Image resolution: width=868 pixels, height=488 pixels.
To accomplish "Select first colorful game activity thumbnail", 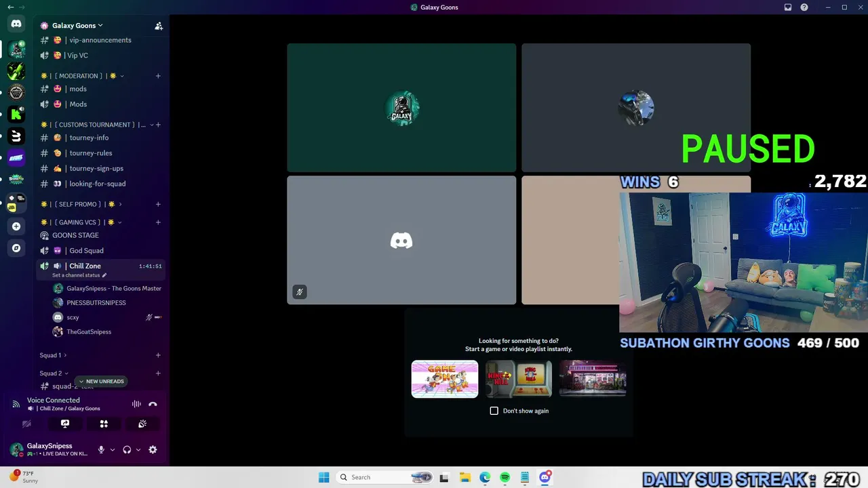I will [445, 379].
